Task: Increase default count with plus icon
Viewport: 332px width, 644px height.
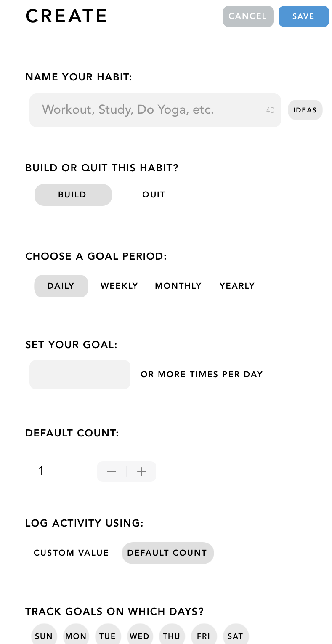Action: click(142, 472)
